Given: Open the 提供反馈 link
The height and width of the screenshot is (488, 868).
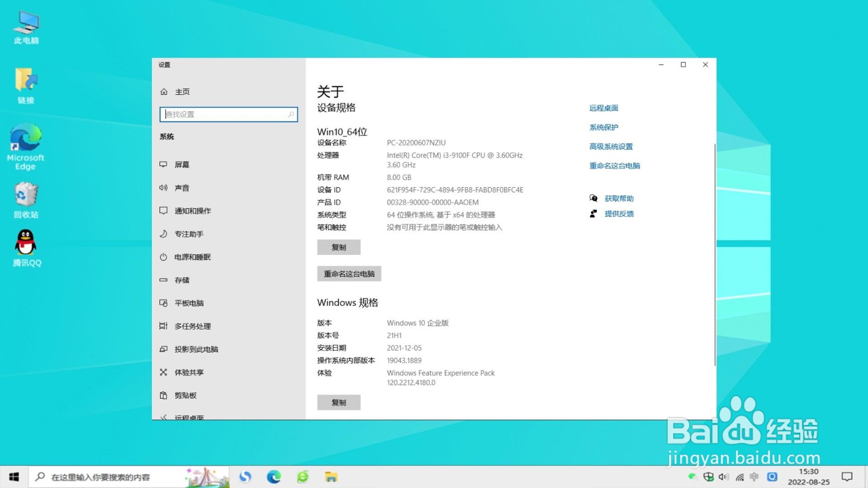Looking at the screenshot, I should (x=619, y=214).
